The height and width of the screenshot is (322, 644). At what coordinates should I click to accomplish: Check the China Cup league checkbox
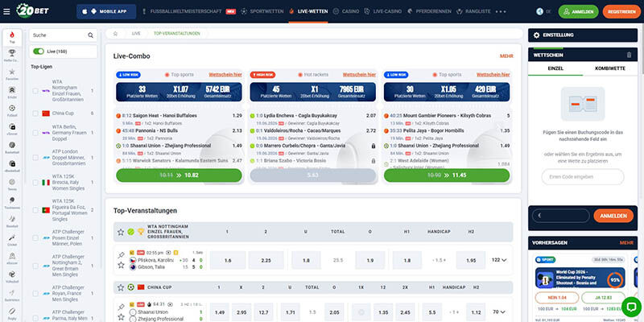(35, 114)
